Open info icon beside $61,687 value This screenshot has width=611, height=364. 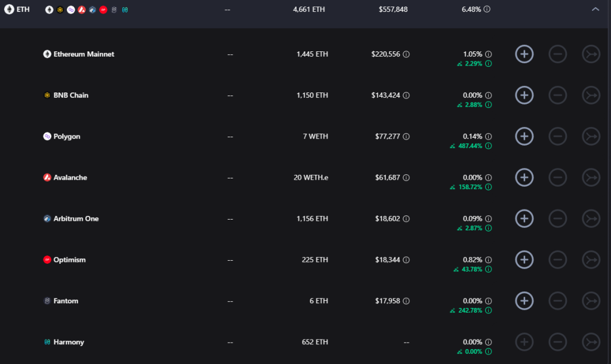point(406,177)
